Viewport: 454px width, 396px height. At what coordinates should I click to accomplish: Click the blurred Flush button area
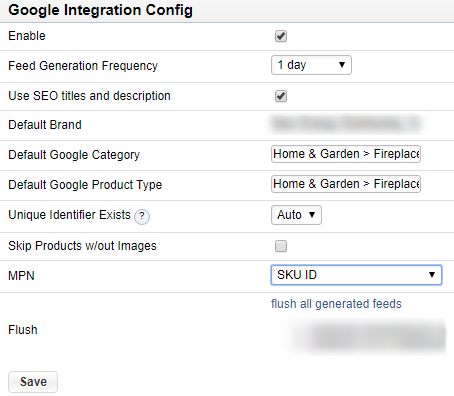[x=362, y=337]
